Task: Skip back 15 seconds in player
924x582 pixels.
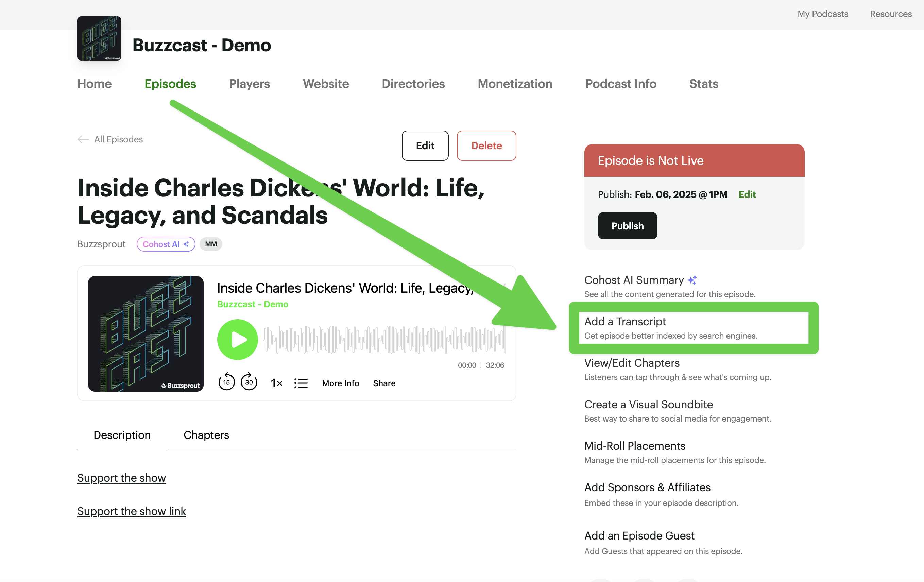Action: point(226,382)
